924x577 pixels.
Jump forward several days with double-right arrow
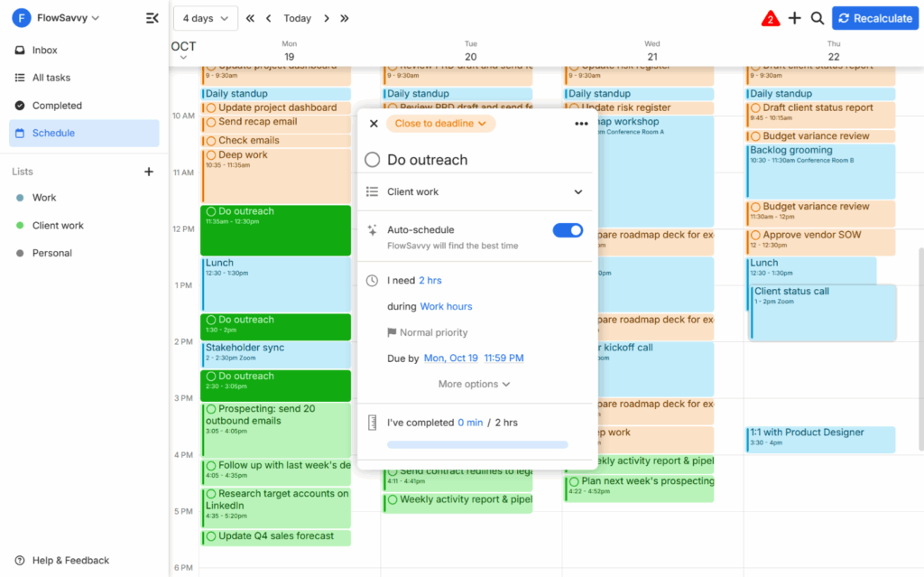pos(345,18)
